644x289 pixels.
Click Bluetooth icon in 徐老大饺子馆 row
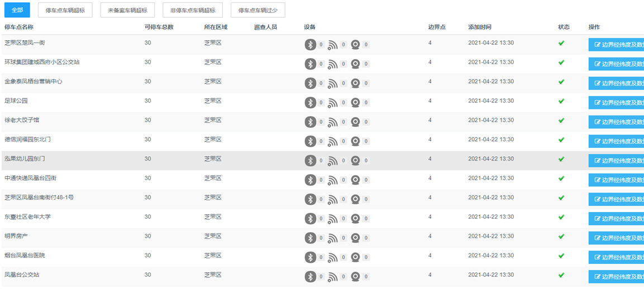point(311,122)
